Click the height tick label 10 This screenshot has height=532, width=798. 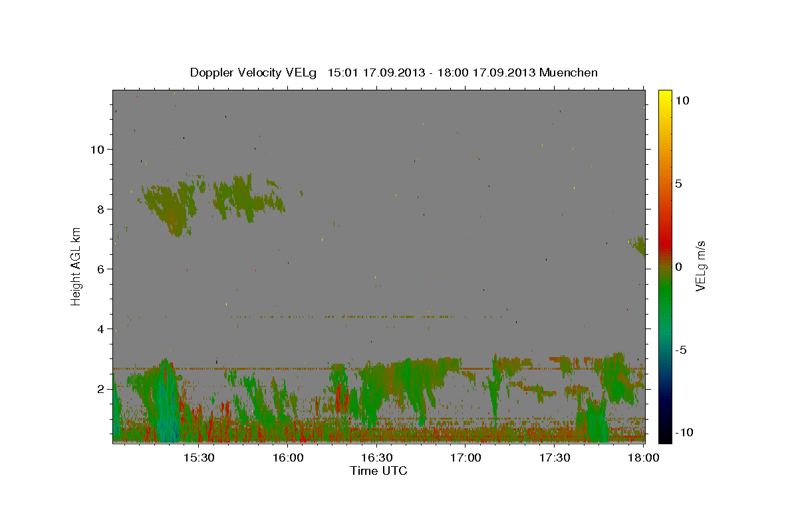coord(97,150)
